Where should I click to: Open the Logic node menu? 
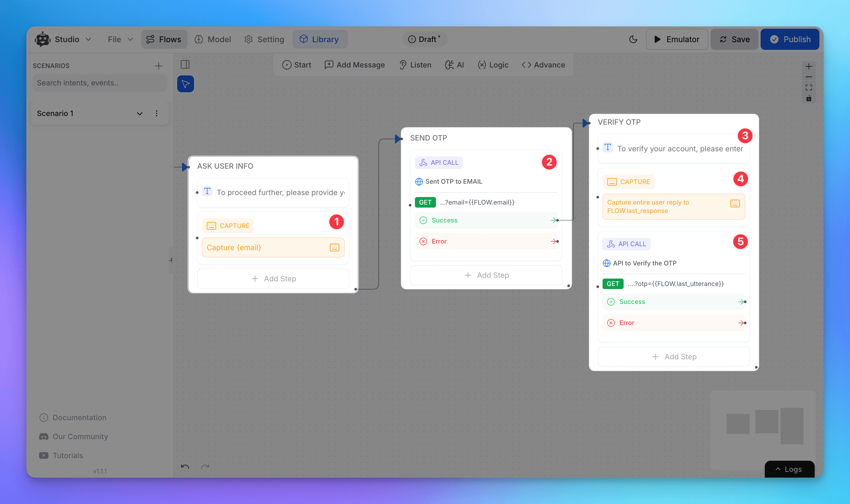(x=493, y=65)
